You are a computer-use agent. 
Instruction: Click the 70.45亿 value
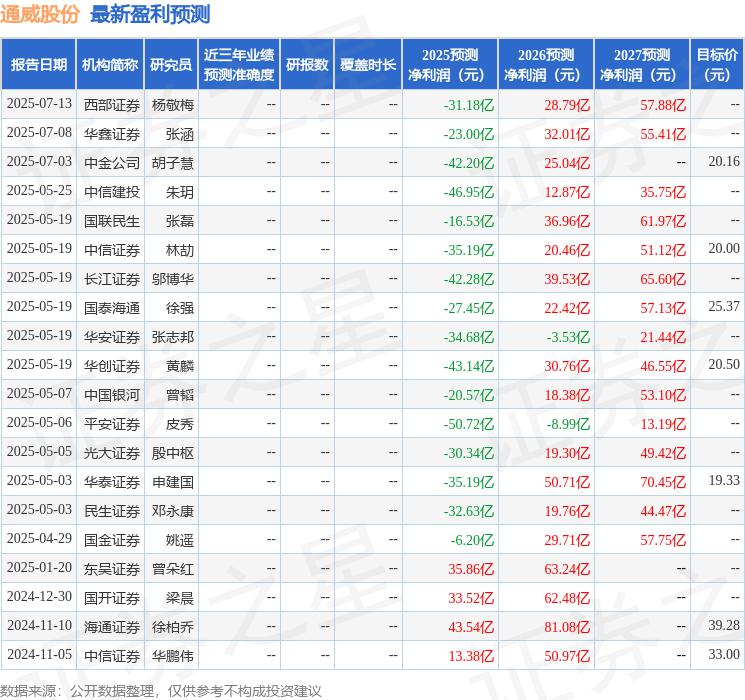point(663,482)
